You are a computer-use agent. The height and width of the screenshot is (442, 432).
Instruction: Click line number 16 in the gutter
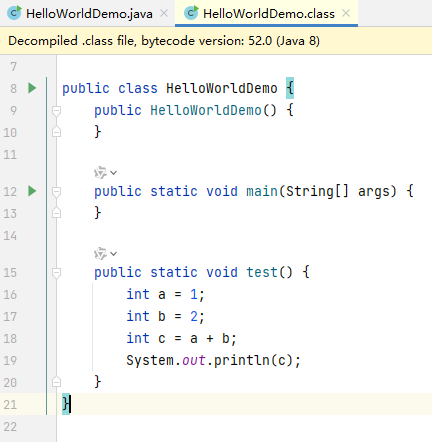click(x=10, y=295)
